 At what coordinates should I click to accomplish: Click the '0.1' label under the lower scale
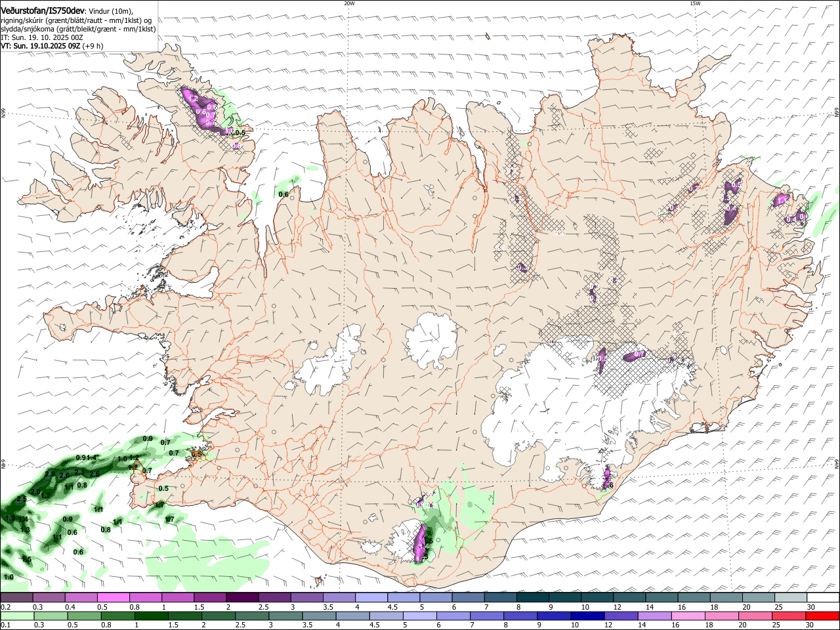pos(5,625)
